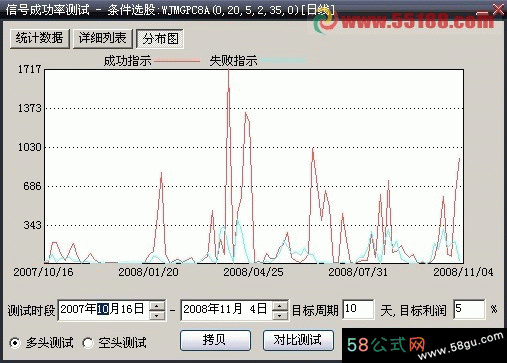Click the end date field 2008年11月4日
This screenshot has height=363, width=507.
226,310
